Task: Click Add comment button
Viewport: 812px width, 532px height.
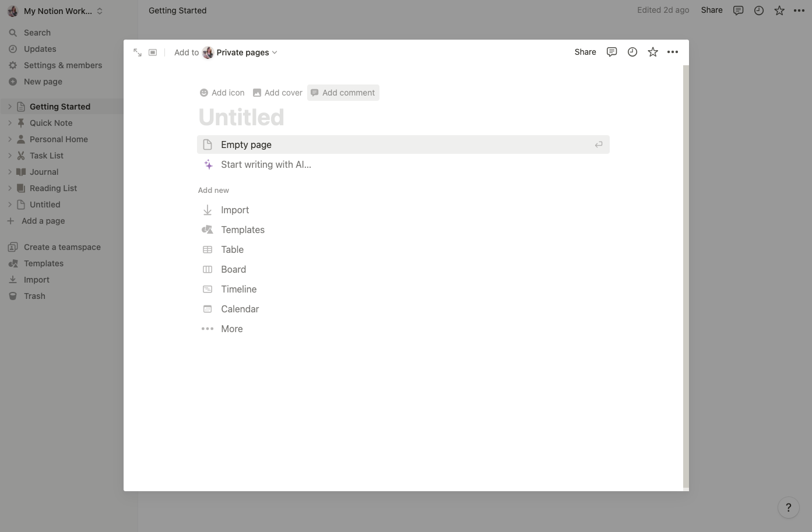Action: coord(343,93)
